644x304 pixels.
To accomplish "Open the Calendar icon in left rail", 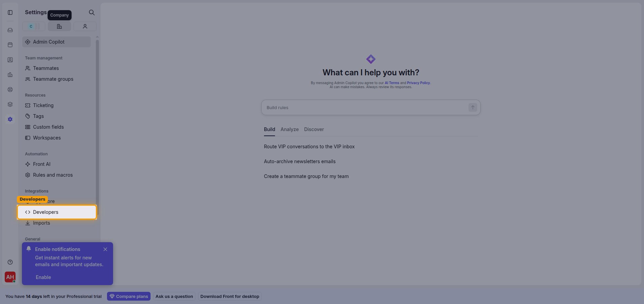I will pos(10,45).
